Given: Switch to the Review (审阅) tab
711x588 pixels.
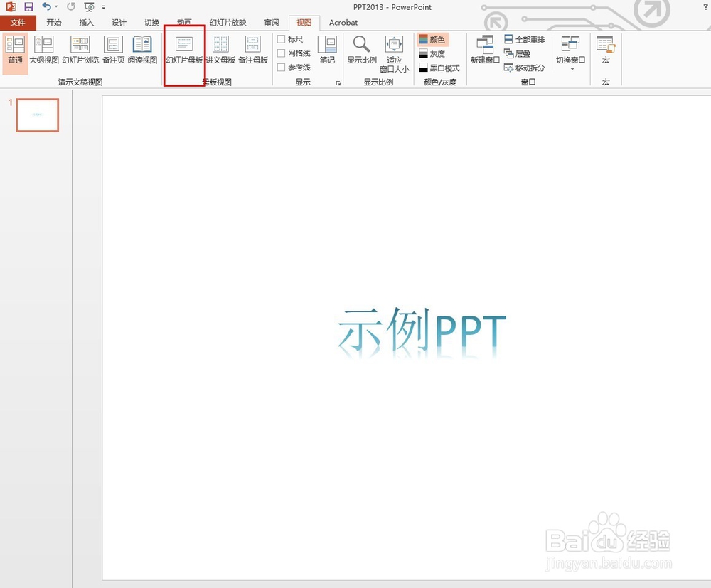Looking at the screenshot, I should [272, 23].
